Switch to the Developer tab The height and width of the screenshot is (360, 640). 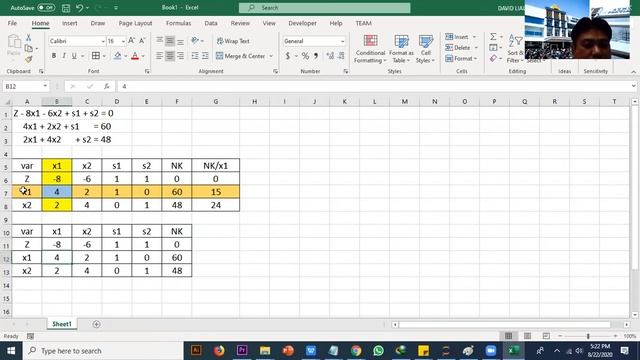point(302,23)
